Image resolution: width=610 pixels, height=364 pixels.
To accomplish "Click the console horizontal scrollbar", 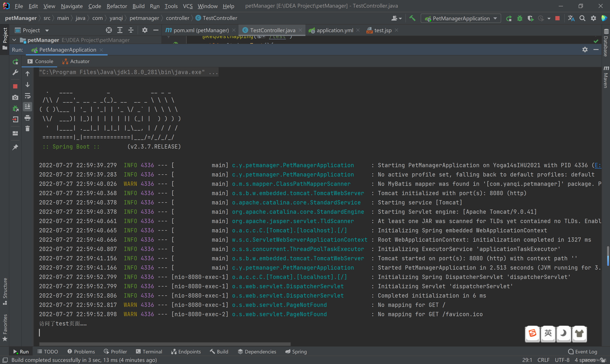I will point(165,344).
